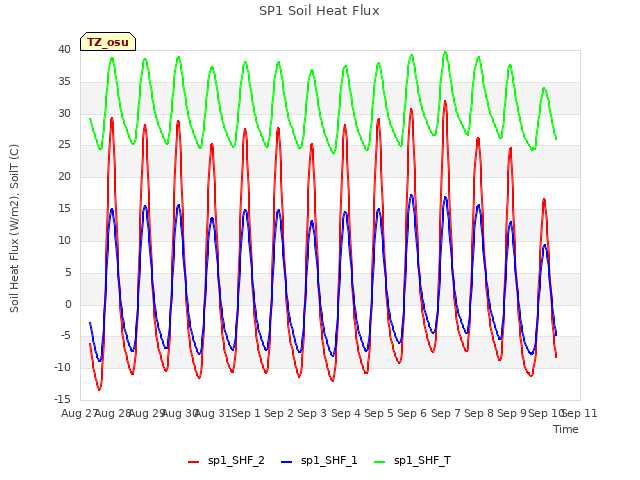Click the x-axis date label Aug 31

213,413
